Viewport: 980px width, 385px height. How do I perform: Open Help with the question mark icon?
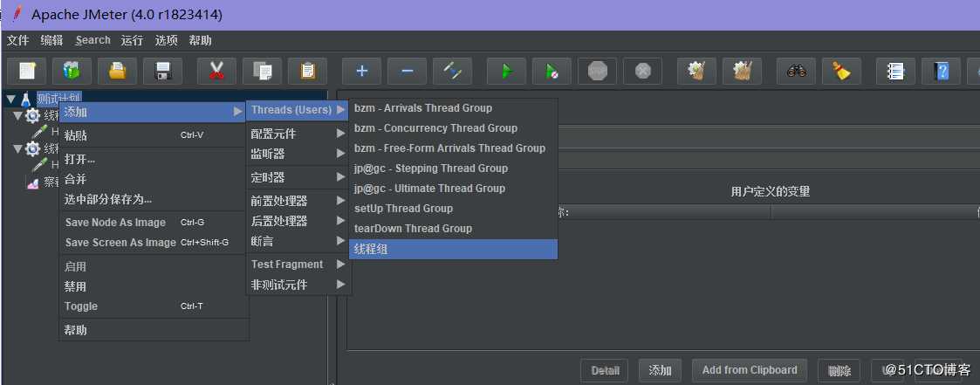point(942,71)
